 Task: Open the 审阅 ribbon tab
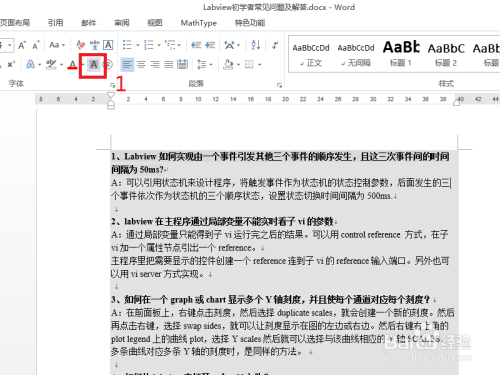click(x=122, y=23)
